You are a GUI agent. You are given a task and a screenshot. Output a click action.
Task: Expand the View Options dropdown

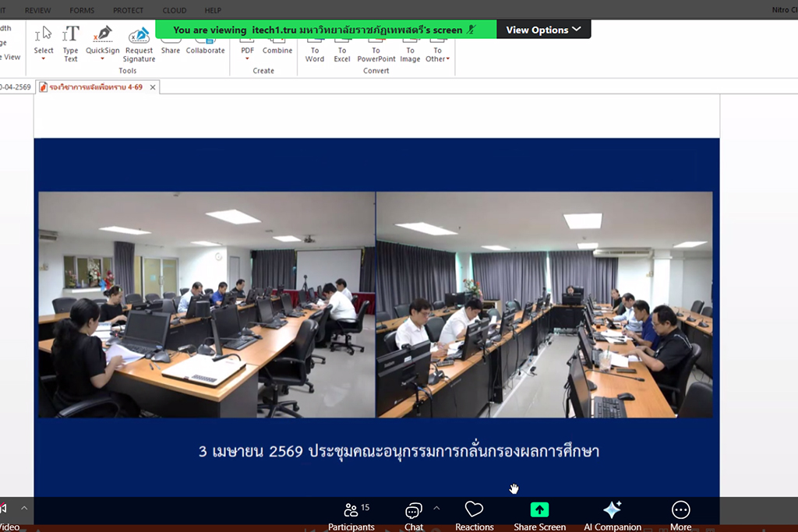click(543, 30)
